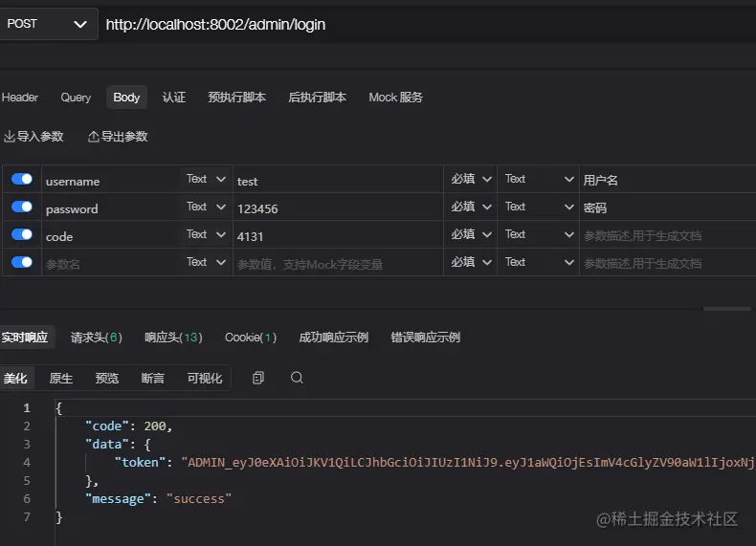756x546 pixels.
Task: Click the "token" key in response
Action: (x=140, y=462)
